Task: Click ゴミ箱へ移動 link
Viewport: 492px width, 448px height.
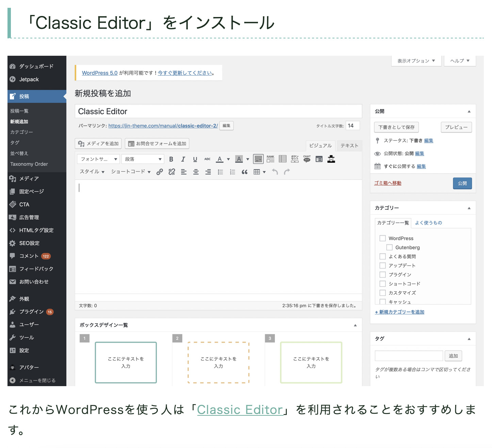Action: (x=388, y=183)
